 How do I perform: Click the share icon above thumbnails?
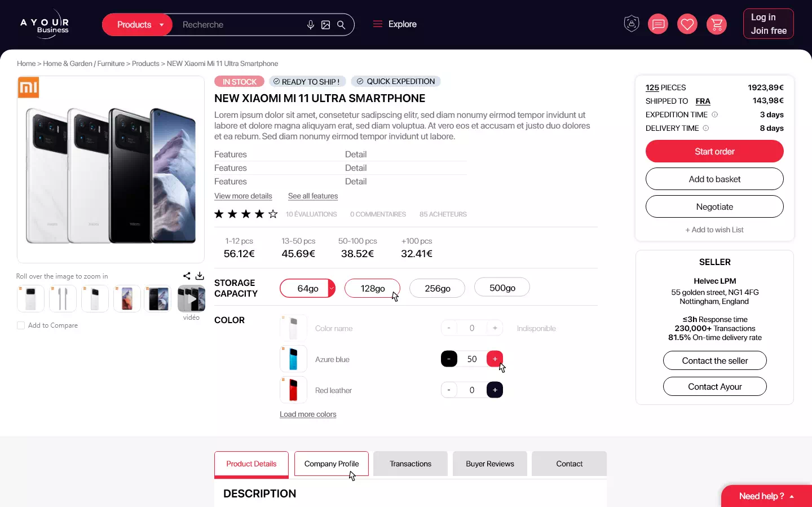pyautogui.click(x=187, y=276)
